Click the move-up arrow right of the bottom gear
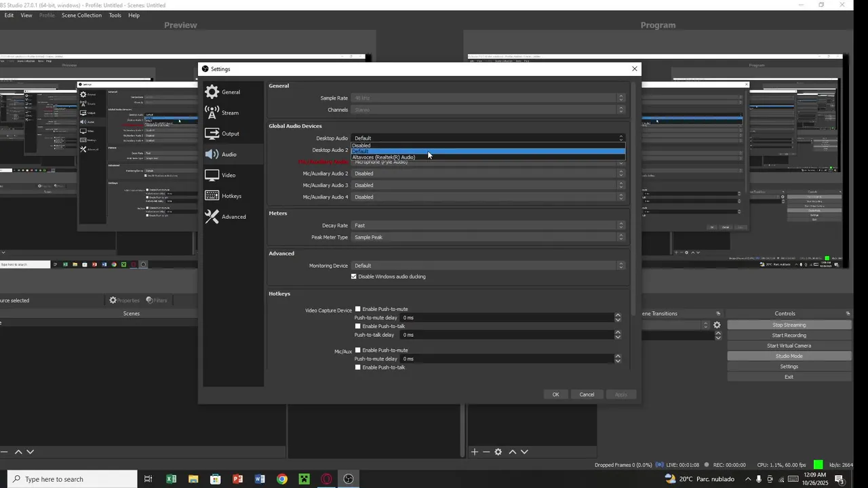This screenshot has width=868, height=488. click(513, 451)
